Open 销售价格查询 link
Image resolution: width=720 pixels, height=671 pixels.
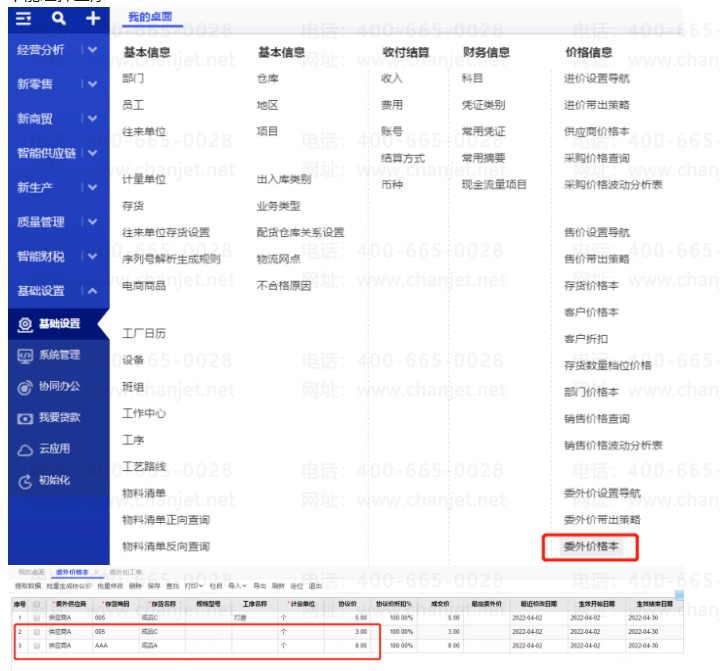point(596,419)
